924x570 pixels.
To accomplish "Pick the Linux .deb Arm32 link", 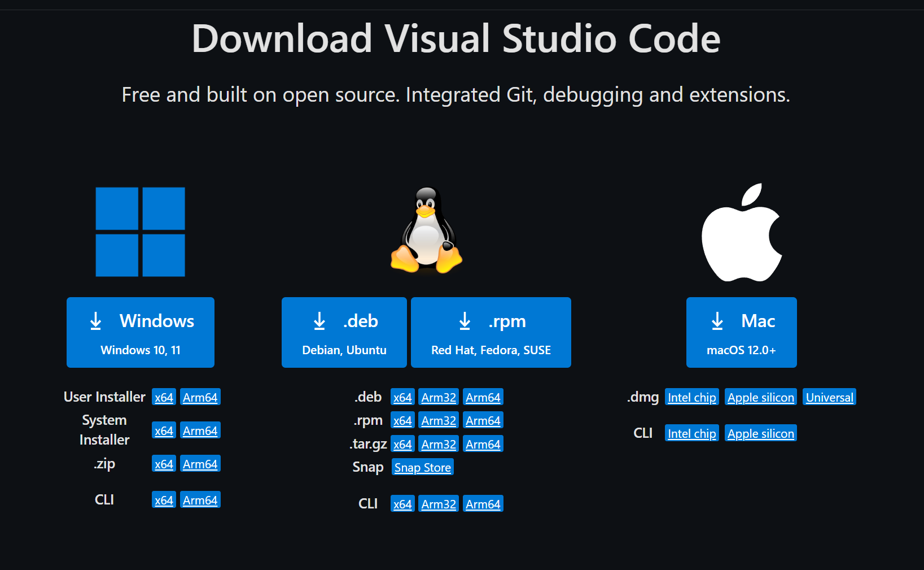I will 439,397.
